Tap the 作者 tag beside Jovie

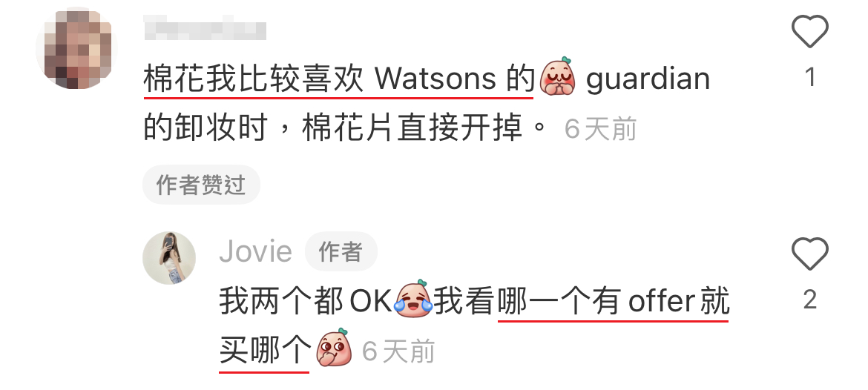pos(341,251)
